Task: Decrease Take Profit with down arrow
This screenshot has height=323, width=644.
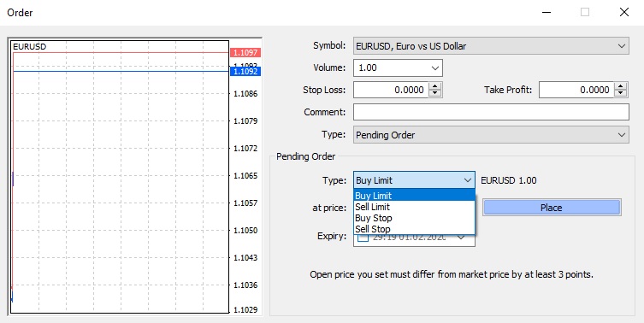Action: point(621,93)
